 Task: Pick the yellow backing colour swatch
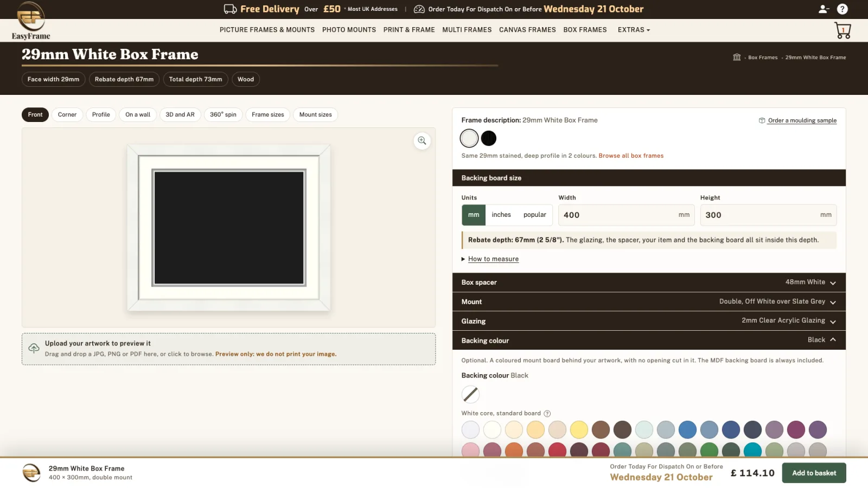click(579, 429)
